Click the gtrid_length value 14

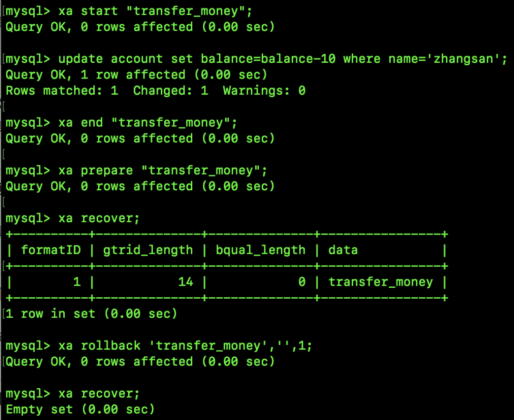pos(186,282)
